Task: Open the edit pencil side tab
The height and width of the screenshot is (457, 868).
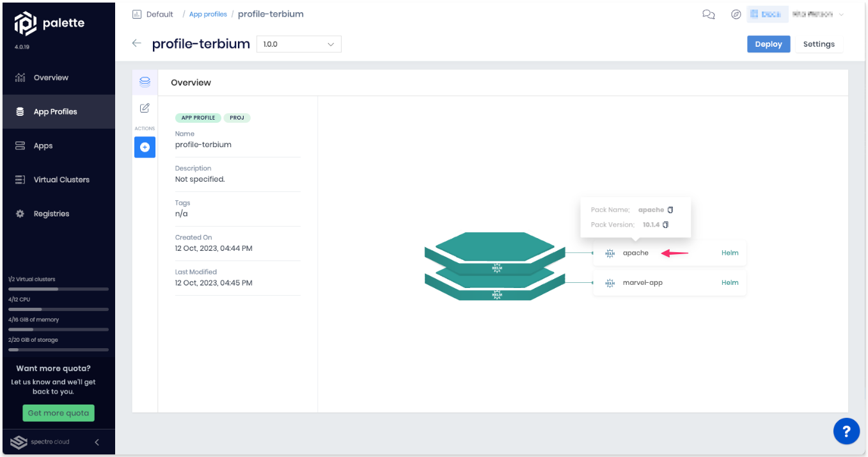Action: [x=145, y=108]
